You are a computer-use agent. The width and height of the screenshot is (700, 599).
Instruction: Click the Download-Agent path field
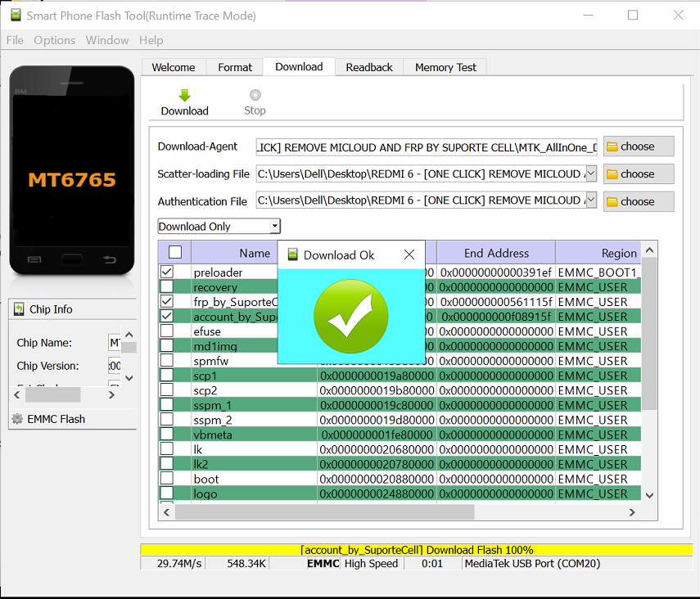click(x=427, y=147)
